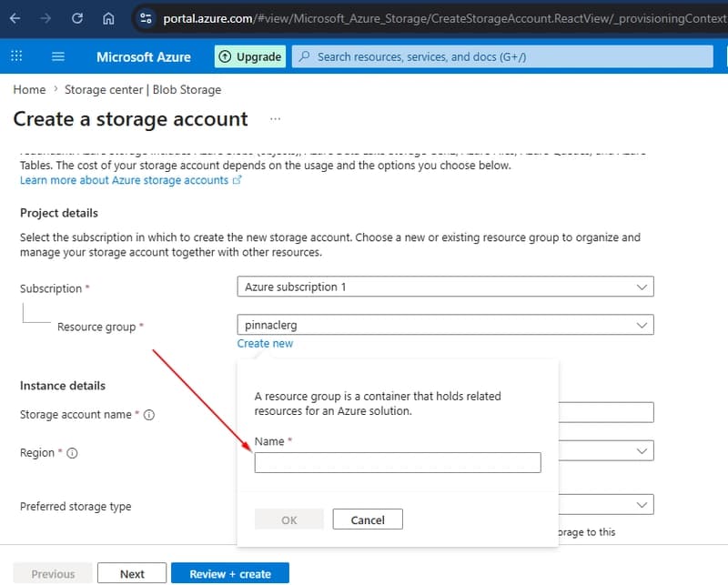View site information icon in address bar
The image size is (728, 585).
tap(146, 18)
